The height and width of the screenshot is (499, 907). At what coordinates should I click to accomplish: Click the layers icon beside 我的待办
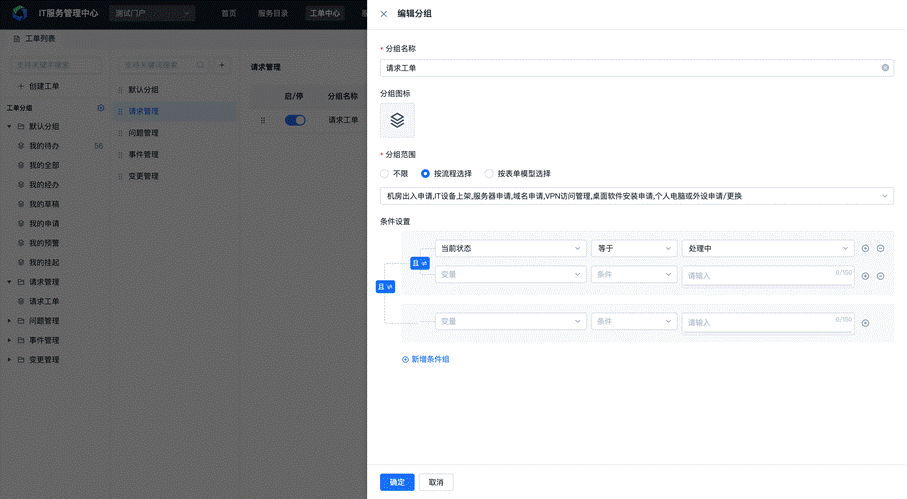[21, 146]
